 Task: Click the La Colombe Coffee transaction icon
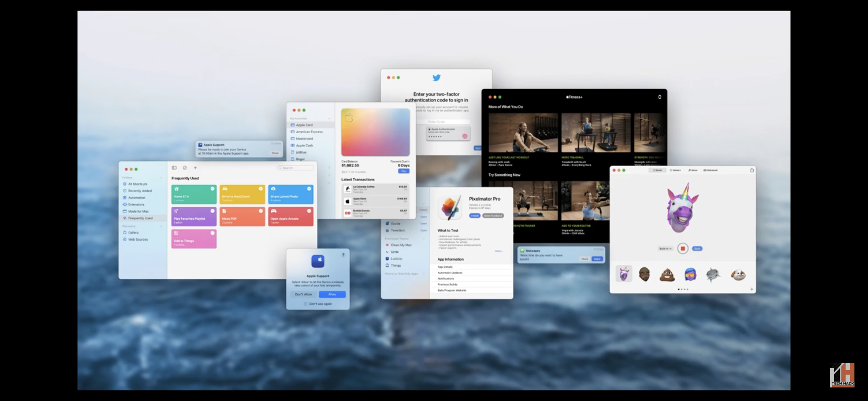click(x=347, y=189)
